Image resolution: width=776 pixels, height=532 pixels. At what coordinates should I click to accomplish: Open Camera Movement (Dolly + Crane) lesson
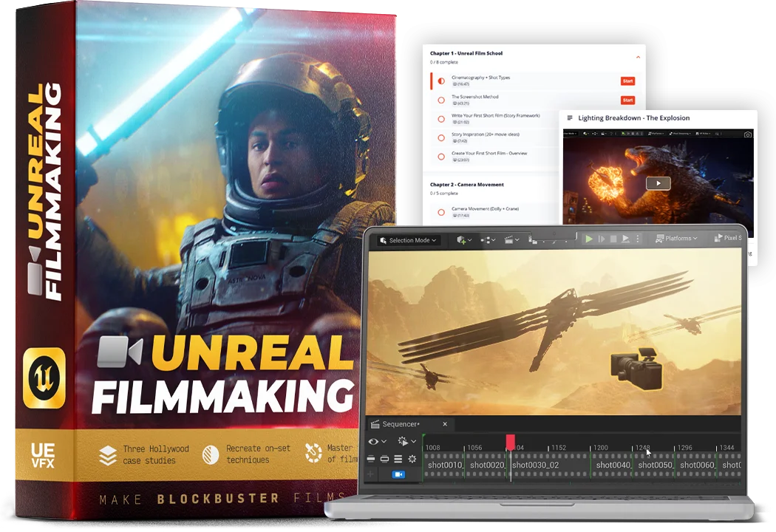[485, 208]
